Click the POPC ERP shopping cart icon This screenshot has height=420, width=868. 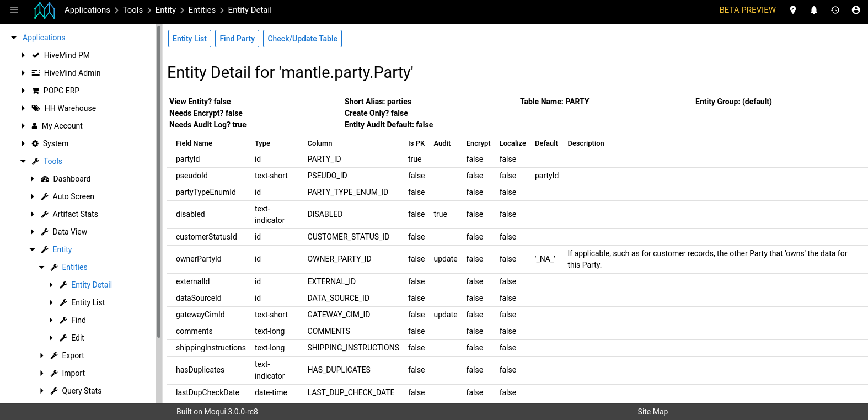(36, 91)
